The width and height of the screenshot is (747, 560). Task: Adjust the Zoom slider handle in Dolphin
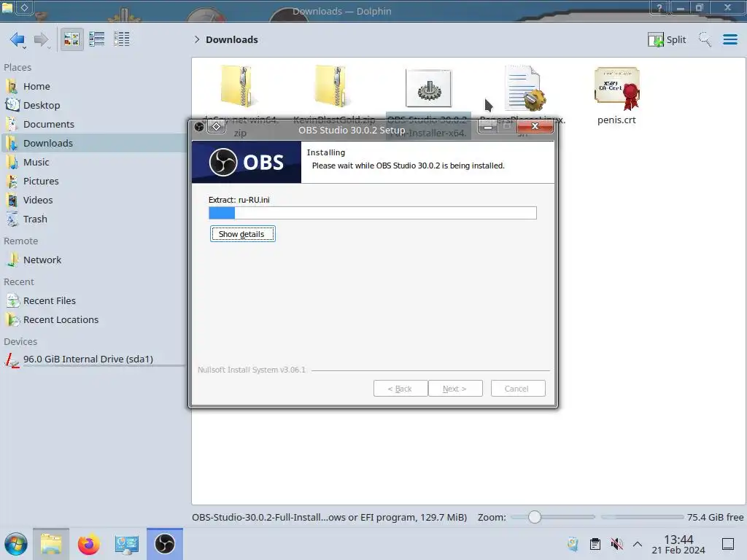coord(535,517)
